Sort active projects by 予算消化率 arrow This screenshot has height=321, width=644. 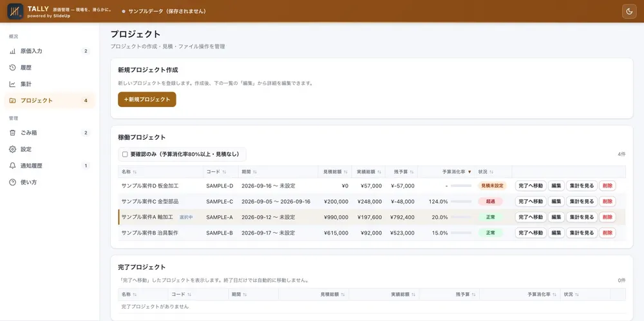469,172
